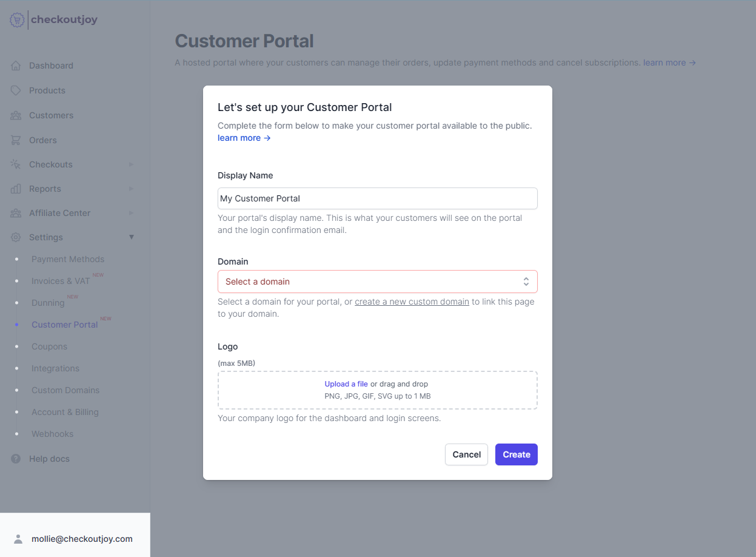
Task: Expand the Reports submenu arrow
Action: (132, 188)
